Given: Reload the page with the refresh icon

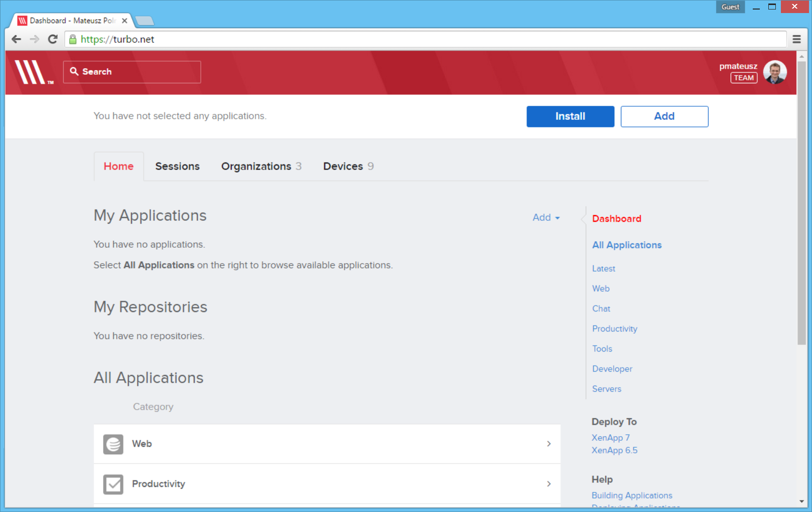Looking at the screenshot, I should click(x=53, y=39).
